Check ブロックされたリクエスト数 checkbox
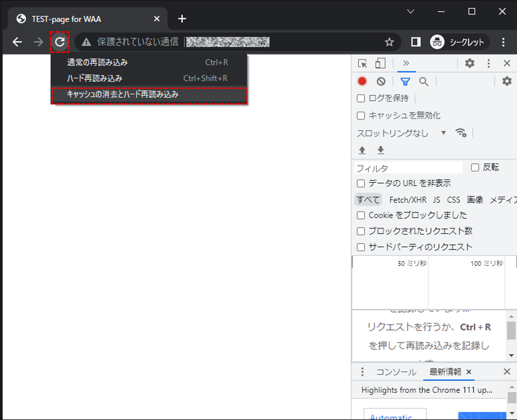517x420 pixels. (x=361, y=231)
